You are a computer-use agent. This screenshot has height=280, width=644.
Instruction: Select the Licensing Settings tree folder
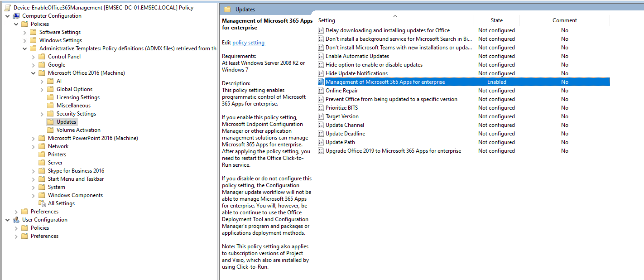coord(78,97)
